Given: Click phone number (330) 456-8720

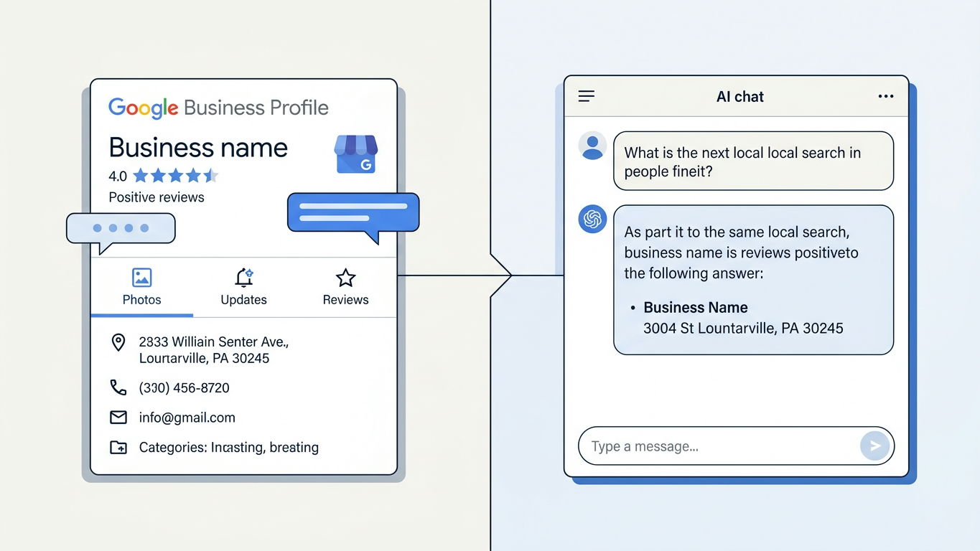Looking at the screenshot, I should pos(185,388).
